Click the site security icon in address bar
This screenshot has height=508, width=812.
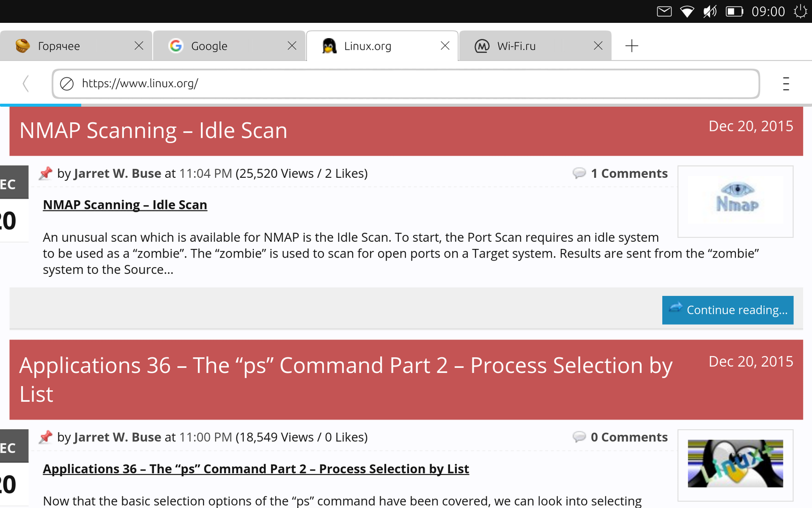tap(67, 83)
